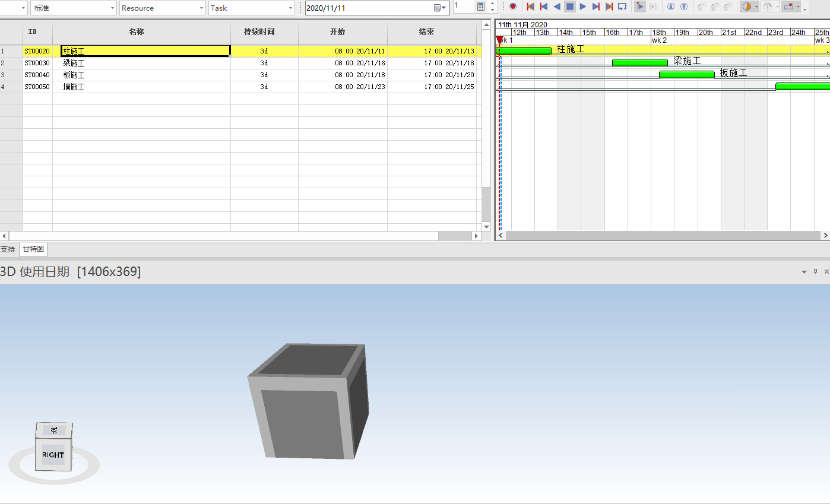The image size is (830, 504).
Task: Increase the step value spinner
Action: click(x=492, y=4)
